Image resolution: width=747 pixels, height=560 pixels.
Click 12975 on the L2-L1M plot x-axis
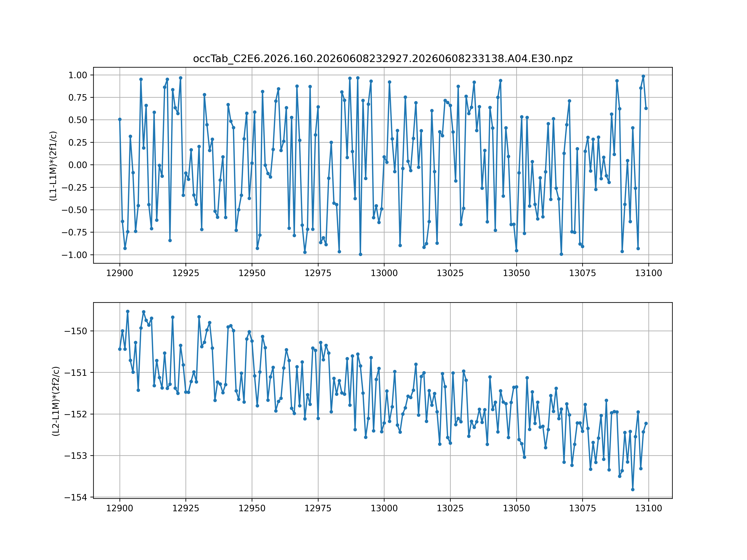(x=318, y=508)
